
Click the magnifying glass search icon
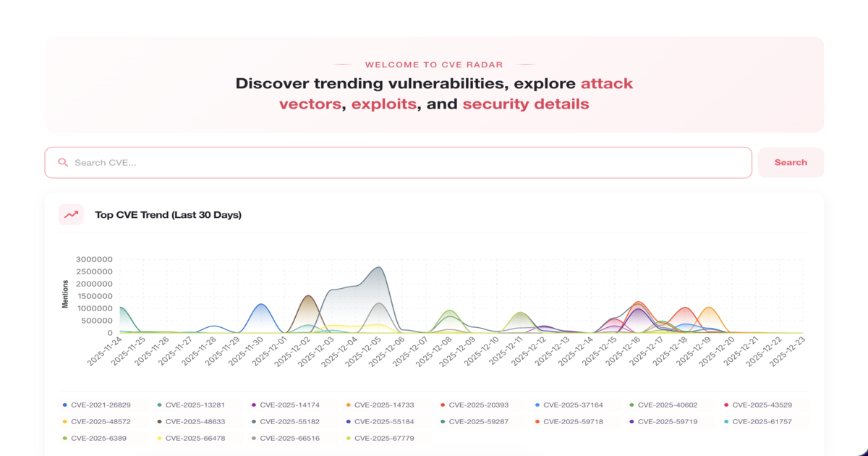pos(63,163)
